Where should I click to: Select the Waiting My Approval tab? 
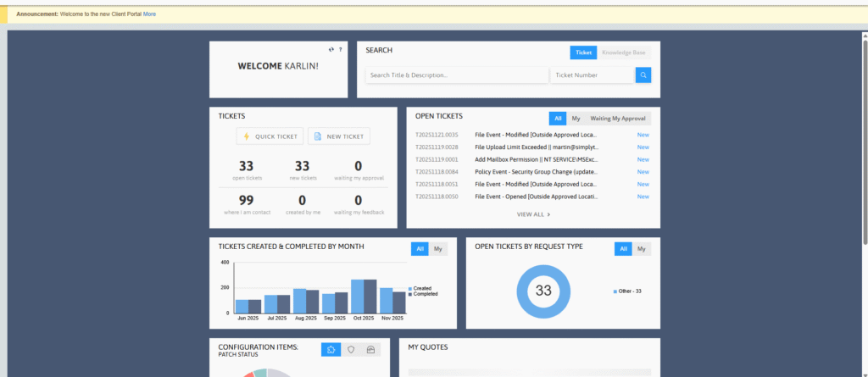click(618, 119)
